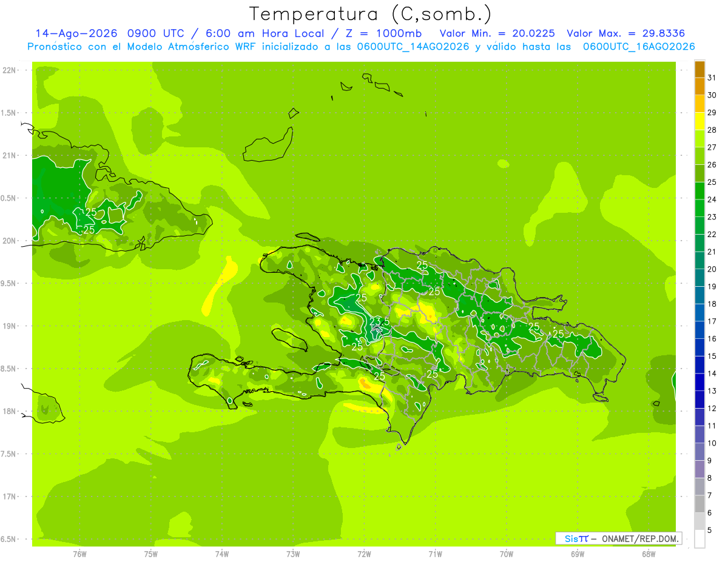This screenshot has width=728, height=562.
Task: Click the "0900 UTC" time text
Action: click(x=157, y=33)
